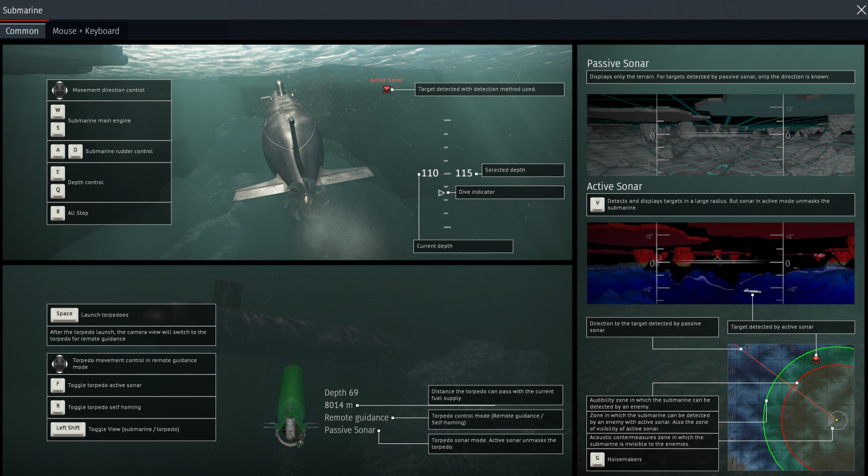
Task: Click the W key icon for main engine
Action: [x=58, y=111]
